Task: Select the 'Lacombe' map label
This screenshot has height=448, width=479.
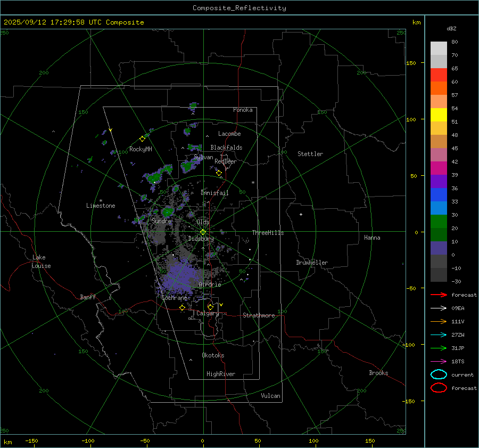Action: pyautogui.click(x=229, y=134)
